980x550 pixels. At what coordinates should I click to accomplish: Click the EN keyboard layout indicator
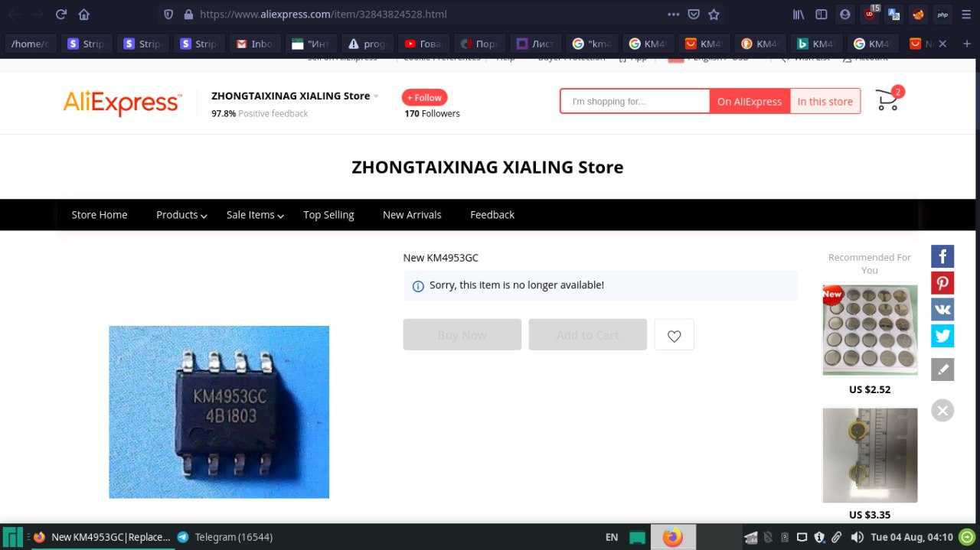pos(612,537)
